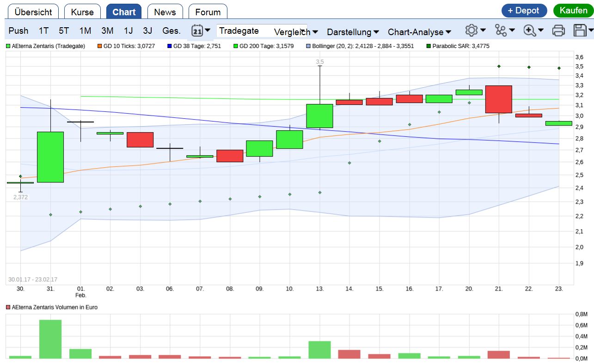
Task: Click the green candlestick on 13.
Action: pos(319,116)
